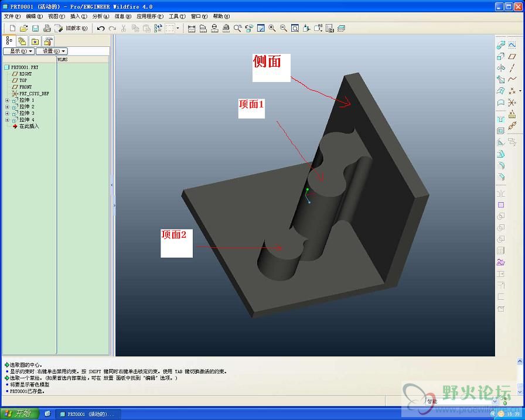This screenshot has height=420, width=525.
Task: Start the Shell tool
Action: 500,131
